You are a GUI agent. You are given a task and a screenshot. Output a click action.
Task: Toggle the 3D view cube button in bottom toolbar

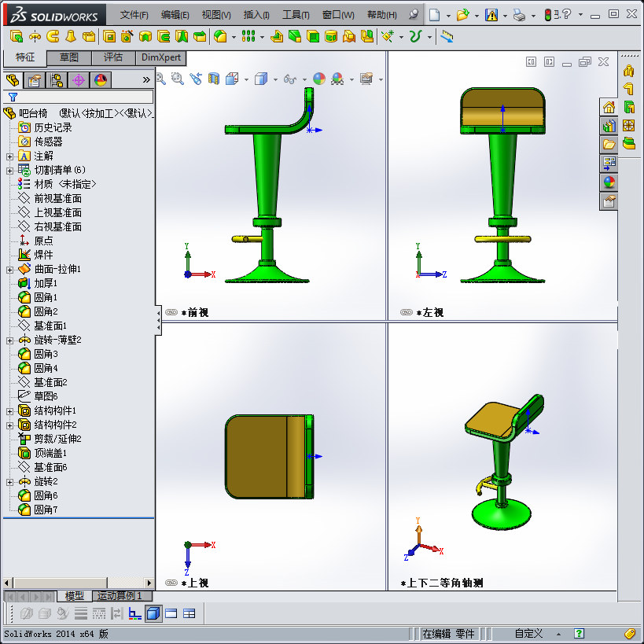153,613
